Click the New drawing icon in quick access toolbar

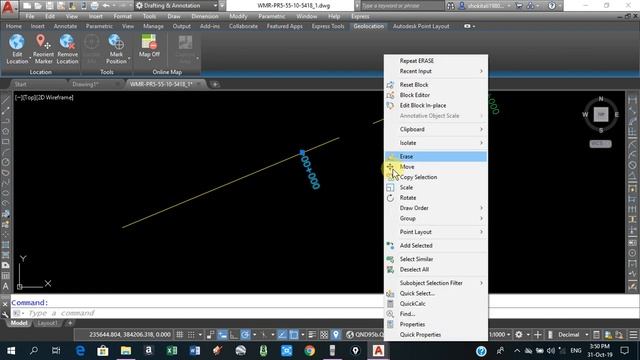(x=27, y=6)
